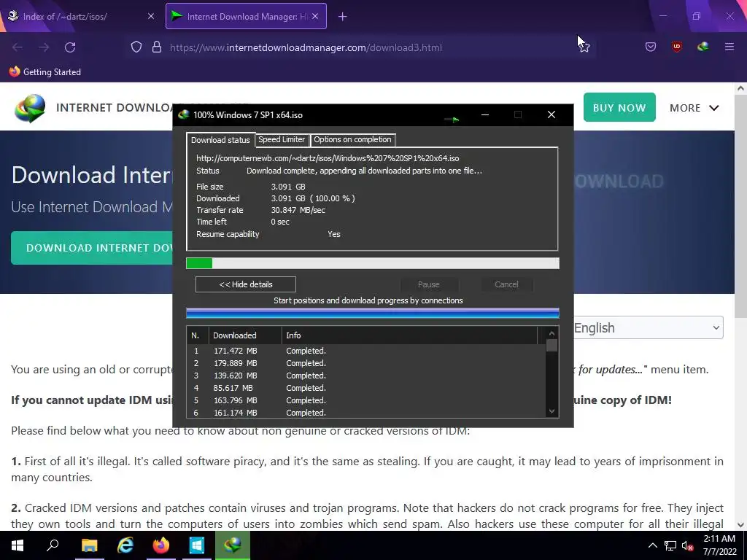Open the Firefox hamburger menu
Viewport: 747px width, 560px height.
(x=729, y=47)
